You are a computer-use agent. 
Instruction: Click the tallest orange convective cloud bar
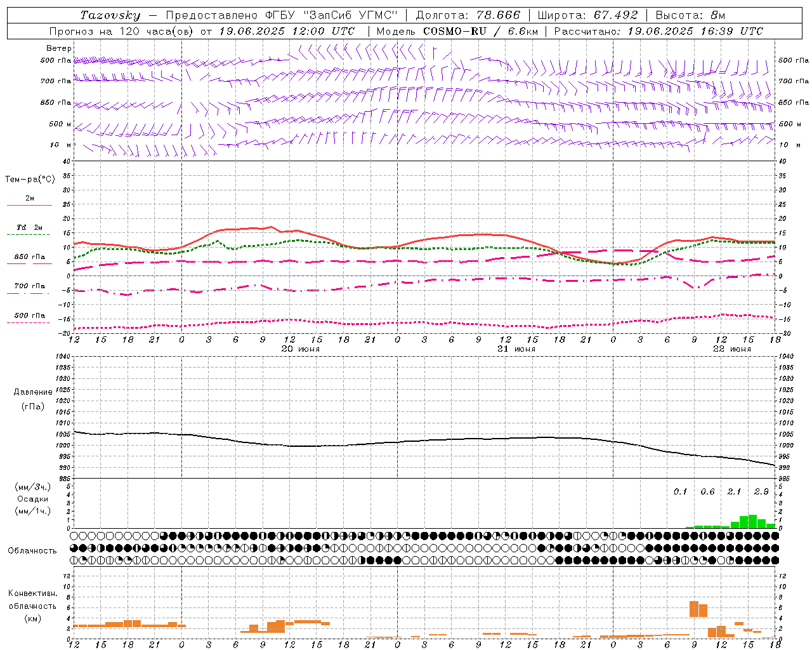694,609
